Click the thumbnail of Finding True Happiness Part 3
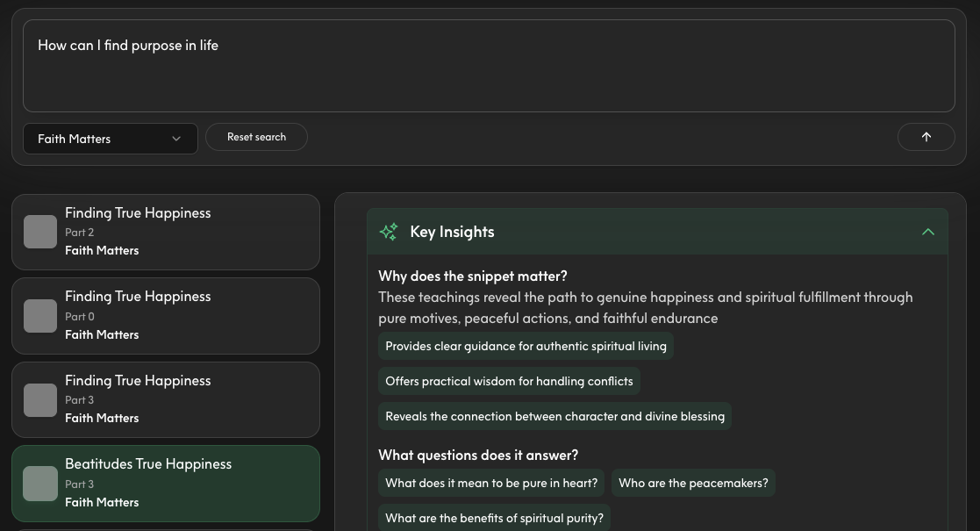Screen dimensions: 980x531 [x=40, y=399]
